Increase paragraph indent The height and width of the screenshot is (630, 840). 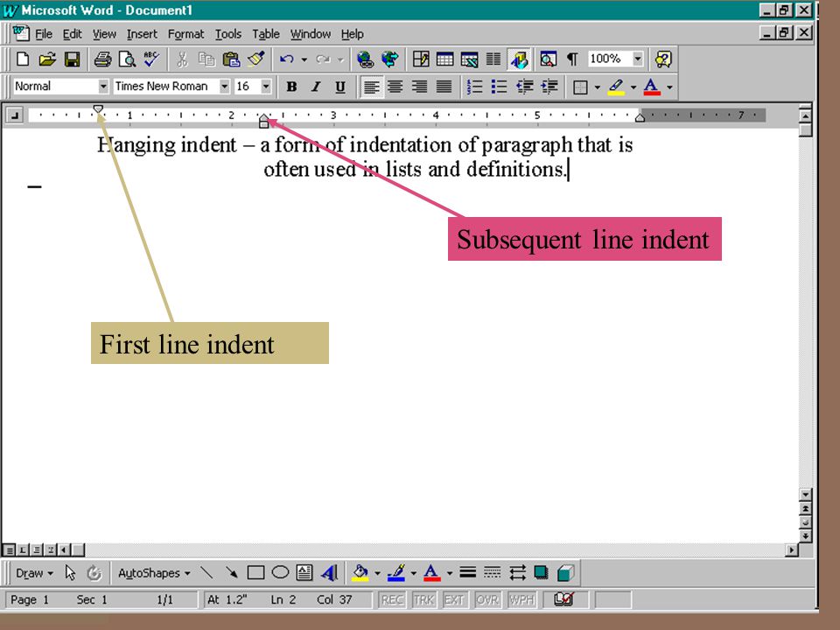(549, 87)
